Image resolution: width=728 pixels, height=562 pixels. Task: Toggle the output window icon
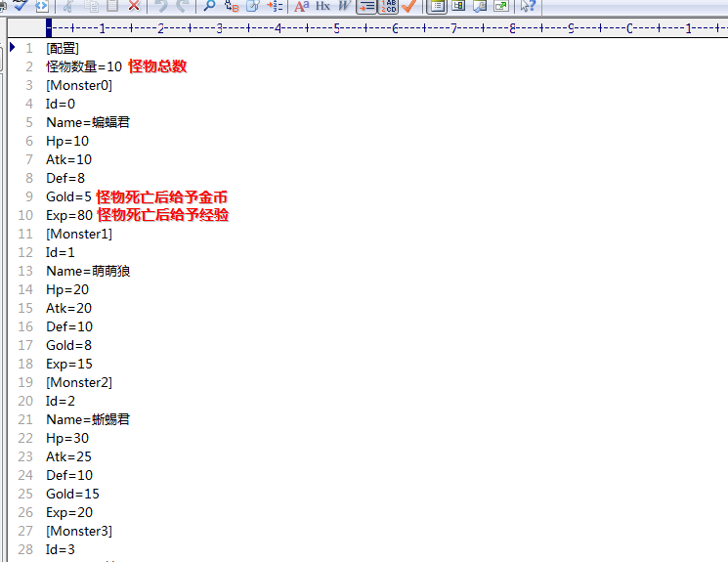(x=480, y=6)
